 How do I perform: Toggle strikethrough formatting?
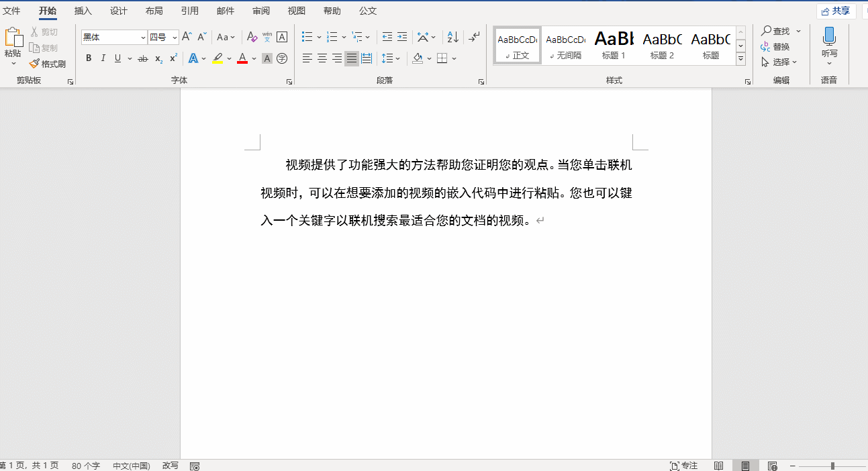[142, 58]
